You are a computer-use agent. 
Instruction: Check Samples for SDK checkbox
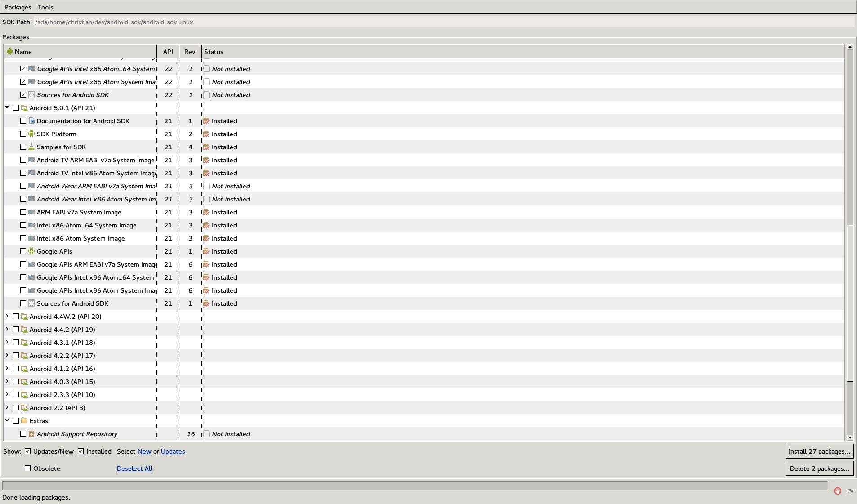pyautogui.click(x=23, y=147)
